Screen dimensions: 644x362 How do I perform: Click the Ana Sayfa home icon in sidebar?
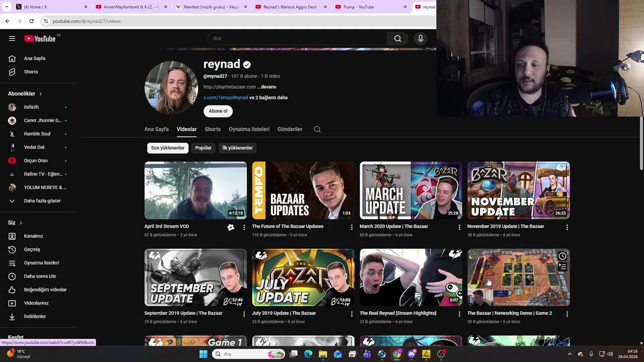pos(12,58)
